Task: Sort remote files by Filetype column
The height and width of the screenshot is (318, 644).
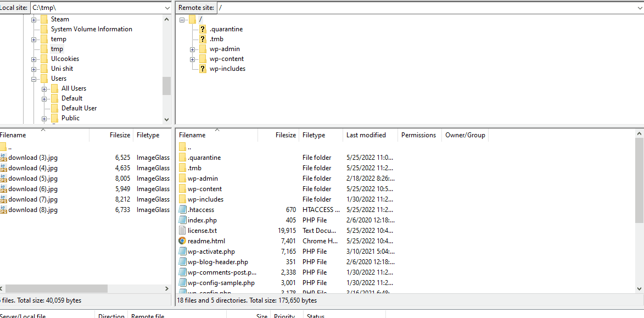Action: click(x=321, y=135)
